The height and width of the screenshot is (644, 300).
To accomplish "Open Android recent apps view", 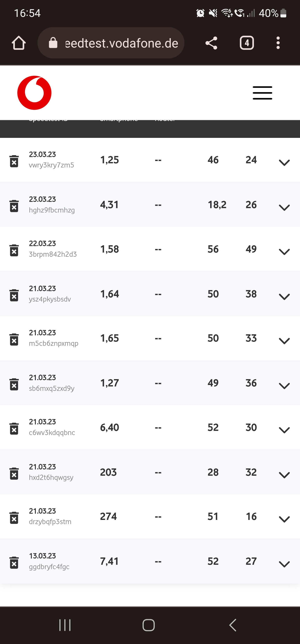I will (65, 625).
